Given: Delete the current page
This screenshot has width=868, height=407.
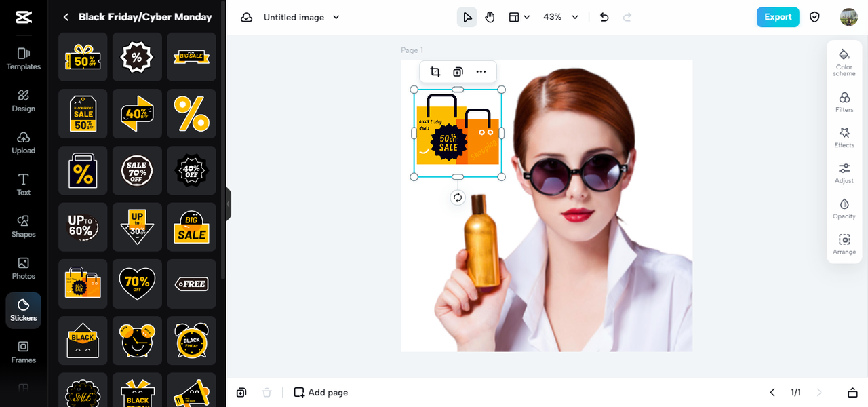Looking at the screenshot, I should click(x=267, y=393).
